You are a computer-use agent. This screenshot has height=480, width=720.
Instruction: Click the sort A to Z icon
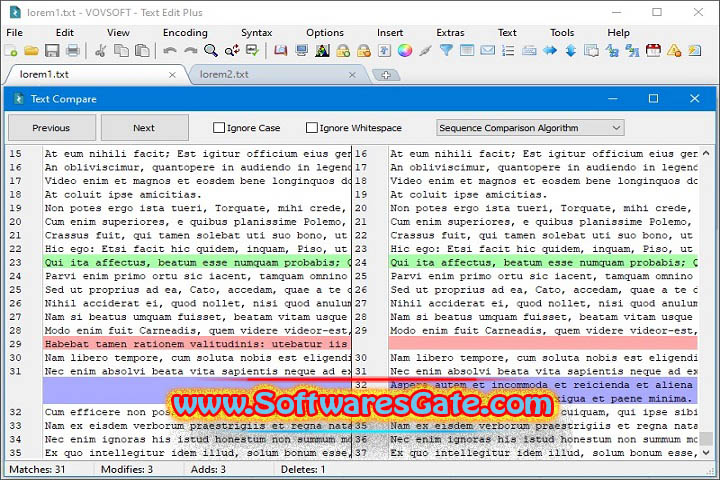[x=612, y=51]
